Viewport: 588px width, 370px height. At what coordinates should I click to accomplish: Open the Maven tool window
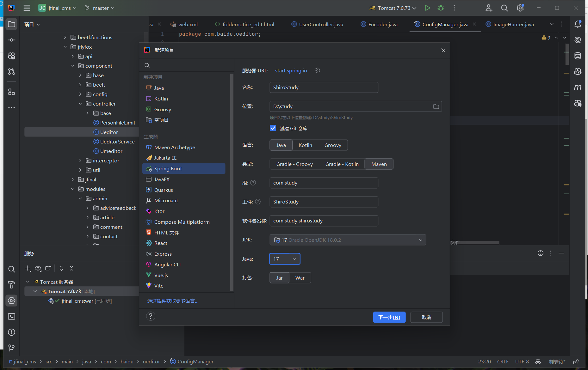tap(578, 87)
